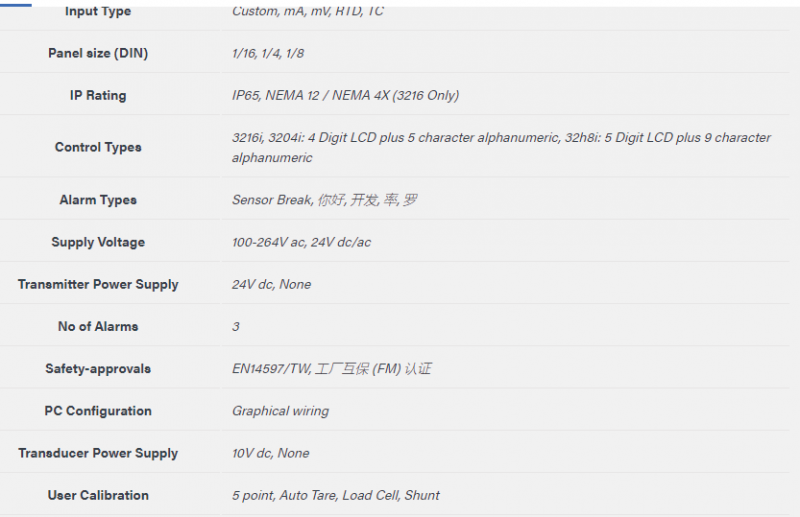Select the Control Types label

(x=98, y=147)
